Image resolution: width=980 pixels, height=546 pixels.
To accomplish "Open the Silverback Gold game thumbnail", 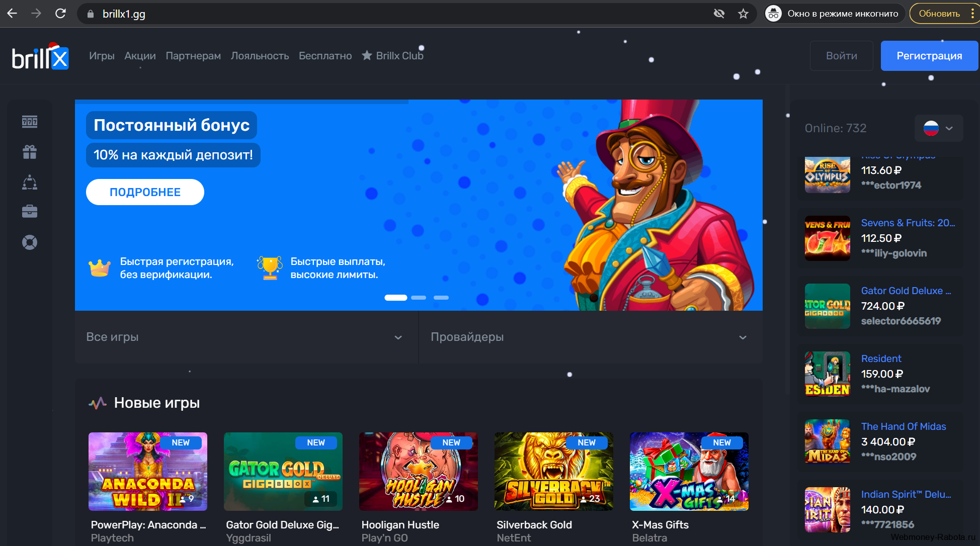I will [554, 472].
